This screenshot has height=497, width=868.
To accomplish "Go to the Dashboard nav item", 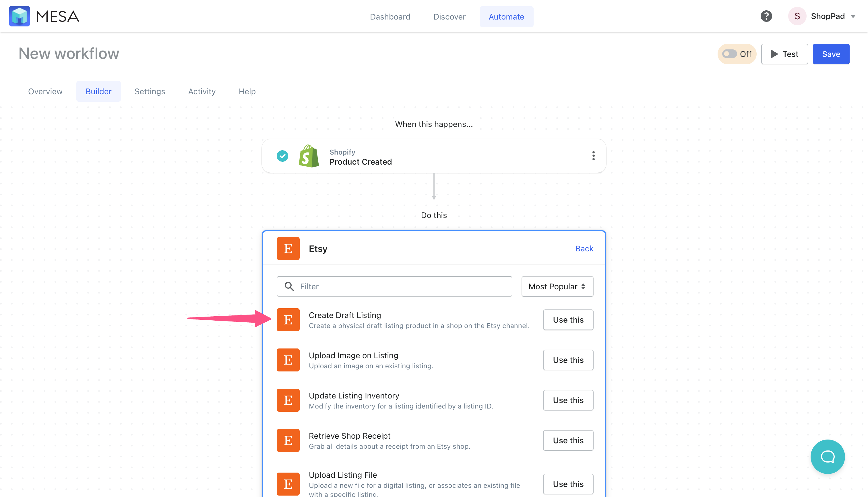I will point(390,17).
